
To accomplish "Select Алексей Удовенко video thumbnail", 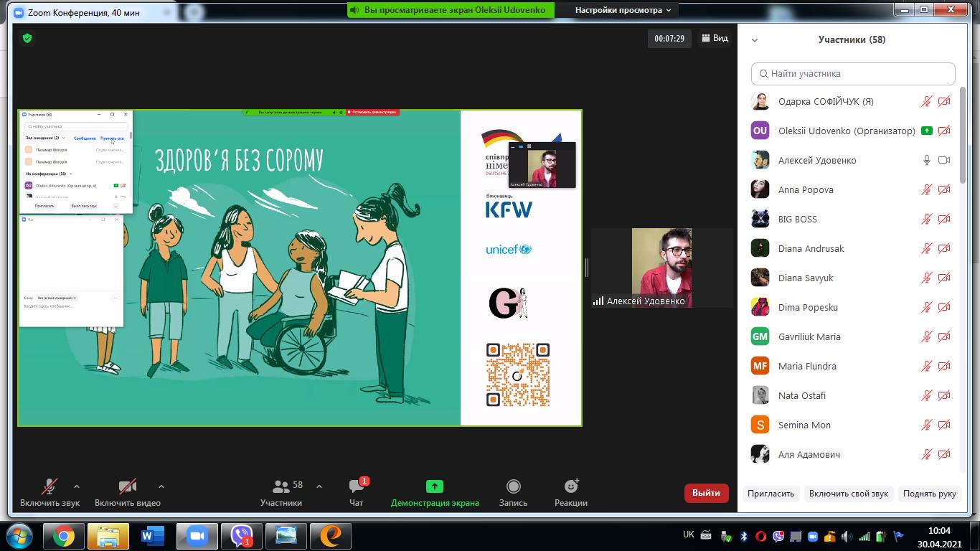I will [661, 268].
